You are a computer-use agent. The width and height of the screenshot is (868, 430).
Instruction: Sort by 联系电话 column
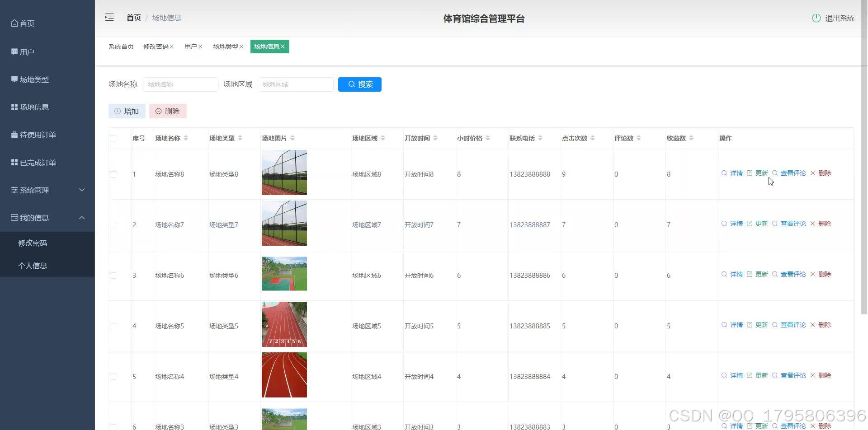(x=540, y=138)
